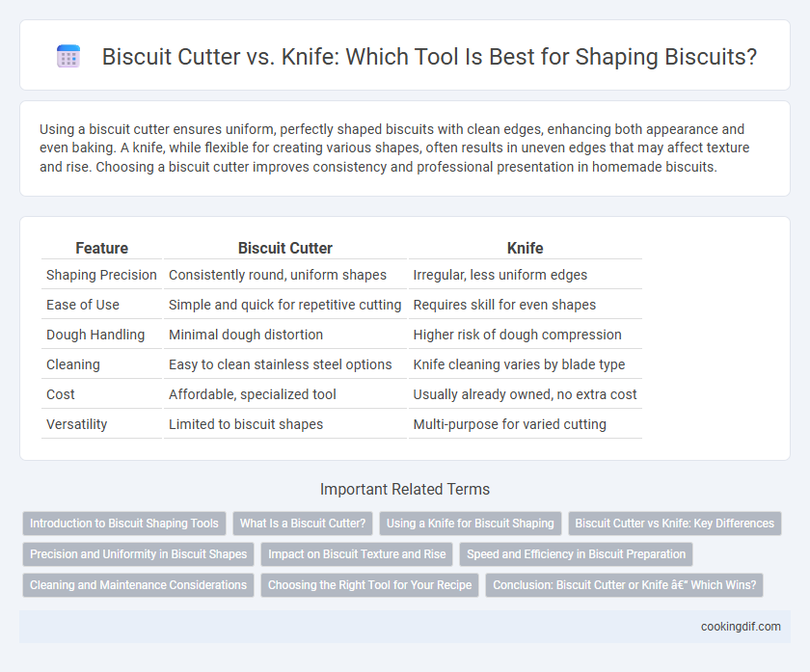The width and height of the screenshot is (810, 672).
Task: Open Biscuit Cutter vs Knife: Key Differences tag
Action: (x=675, y=524)
